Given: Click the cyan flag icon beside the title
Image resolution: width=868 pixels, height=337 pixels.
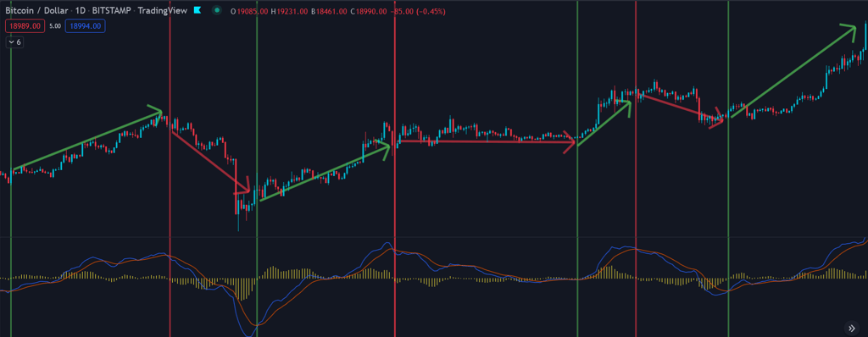Looking at the screenshot, I should 197,10.
